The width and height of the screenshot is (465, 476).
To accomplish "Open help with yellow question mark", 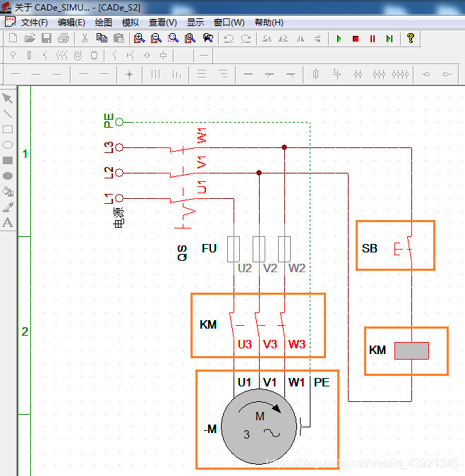I will [411, 38].
